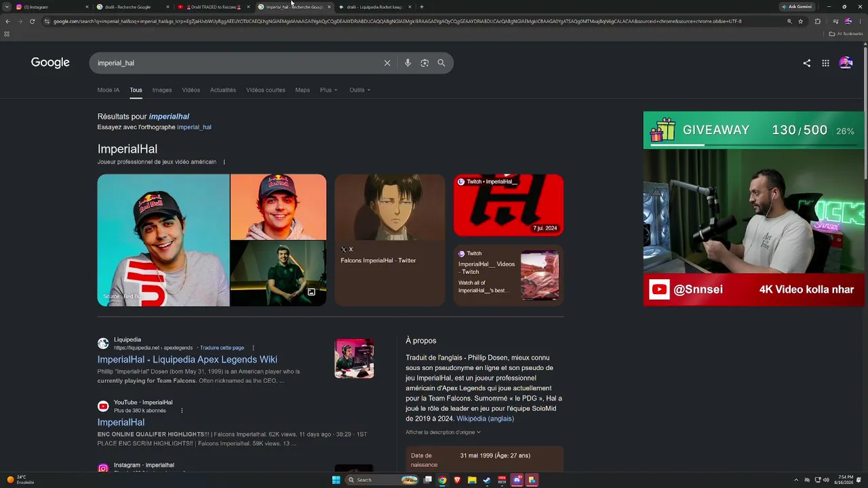Click the corrected 'imperialhal' results link
Screen dimensions: 868x488
(169, 117)
